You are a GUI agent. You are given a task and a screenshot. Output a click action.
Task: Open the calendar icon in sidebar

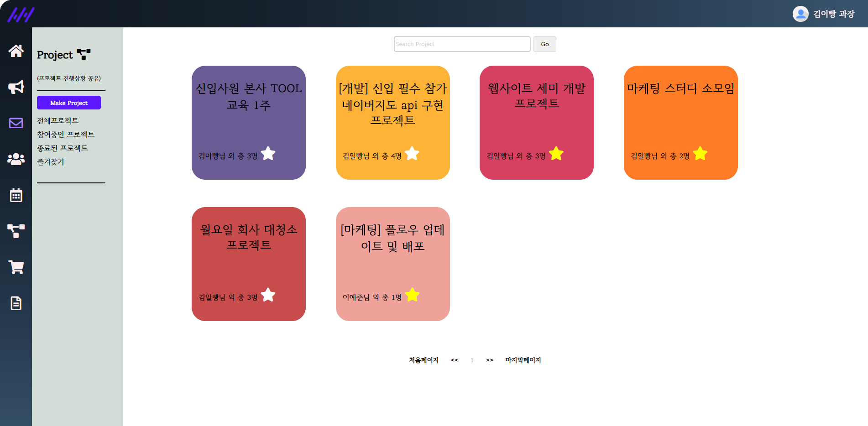point(16,195)
